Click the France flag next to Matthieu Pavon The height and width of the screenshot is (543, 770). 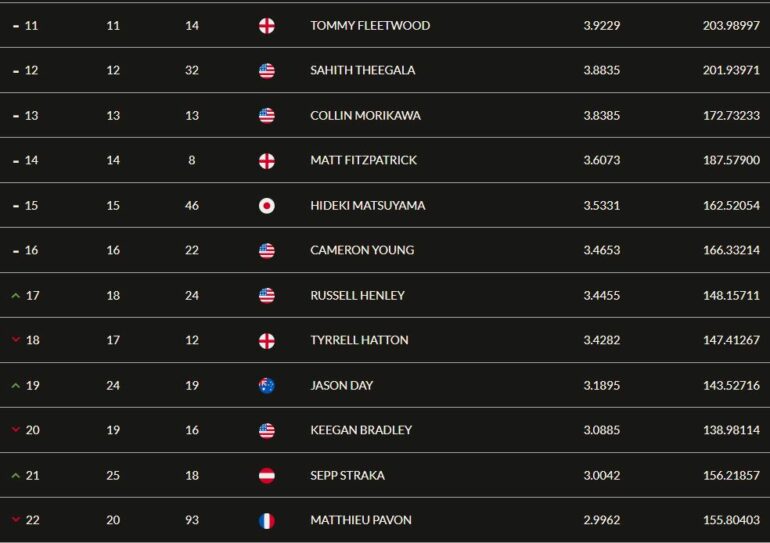tap(267, 520)
